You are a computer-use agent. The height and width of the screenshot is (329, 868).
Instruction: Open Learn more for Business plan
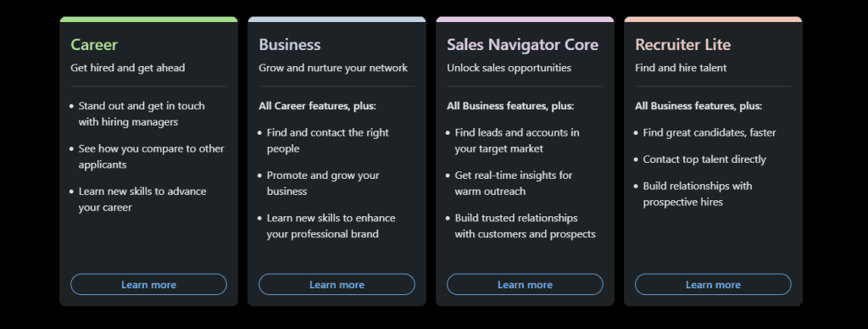[x=337, y=284]
